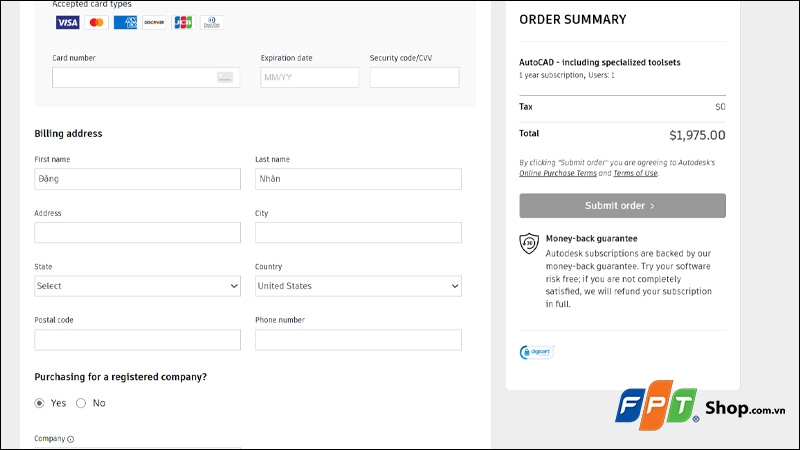
Task: Click the Mastercard logo icon
Action: point(96,22)
